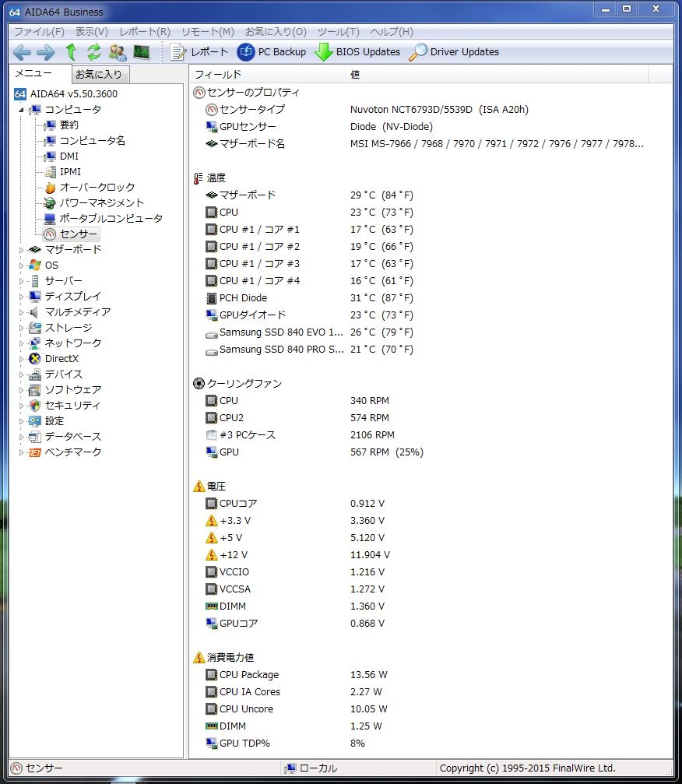Select IPMI in the tree
682x784 pixels.
point(70,171)
